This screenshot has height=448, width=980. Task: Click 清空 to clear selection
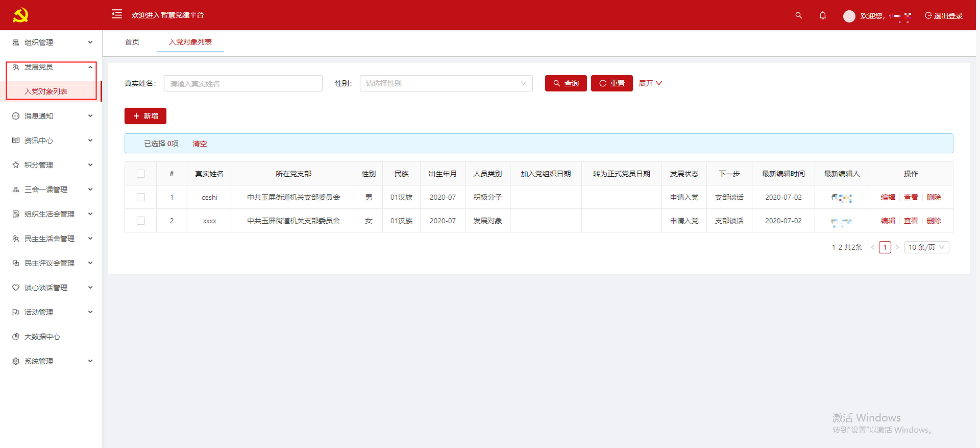(200, 144)
